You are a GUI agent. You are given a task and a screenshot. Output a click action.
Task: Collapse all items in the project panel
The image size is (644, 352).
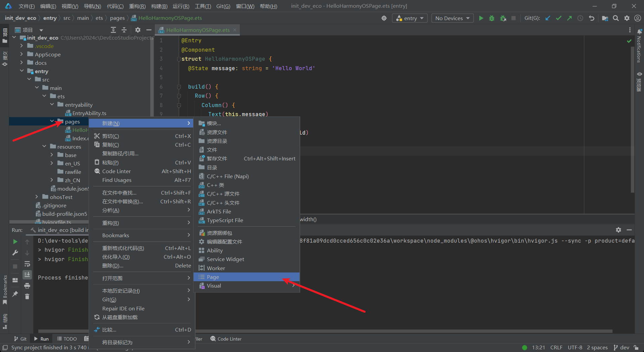coord(124,30)
